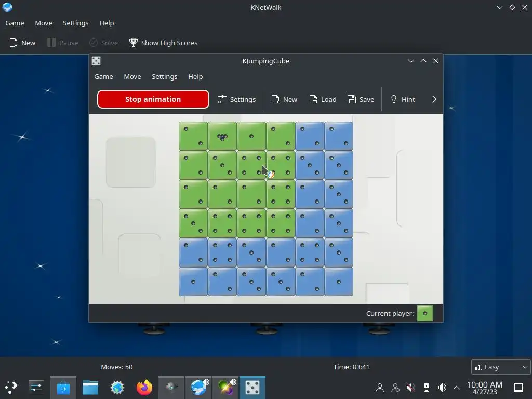The width and height of the screenshot is (532, 399).
Task: Click the muted microphone tray icon
Action: click(x=410, y=388)
